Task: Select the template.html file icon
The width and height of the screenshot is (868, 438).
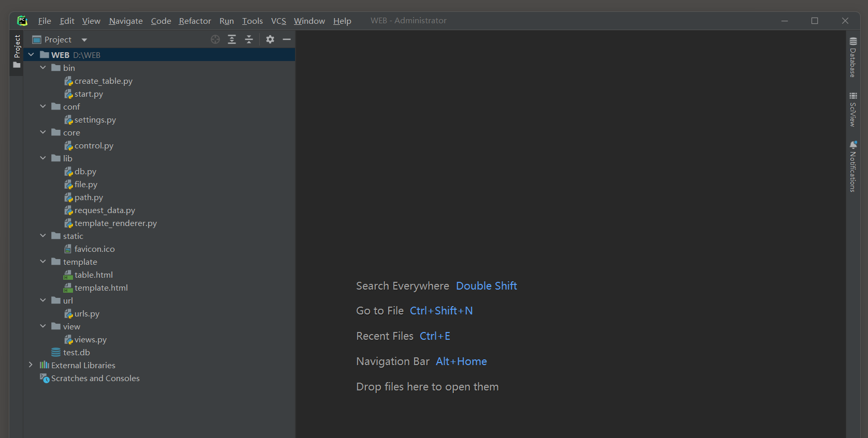Action: point(68,288)
